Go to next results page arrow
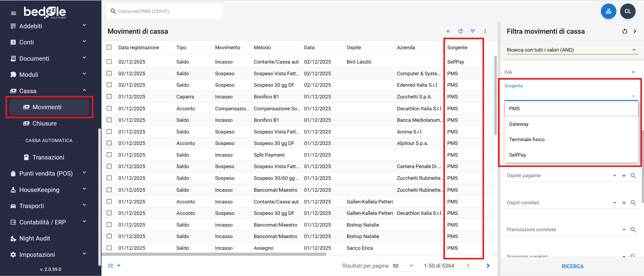 [x=488, y=265]
